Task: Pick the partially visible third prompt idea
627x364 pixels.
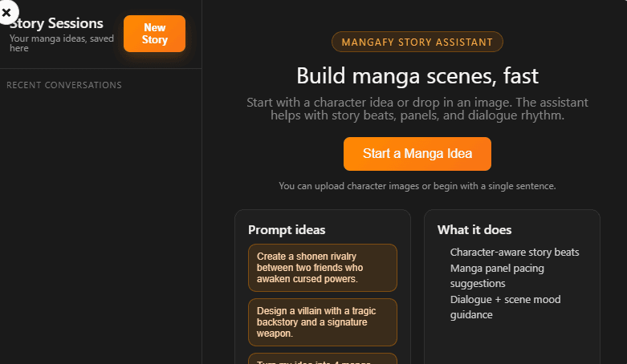Action: (323, 358)
